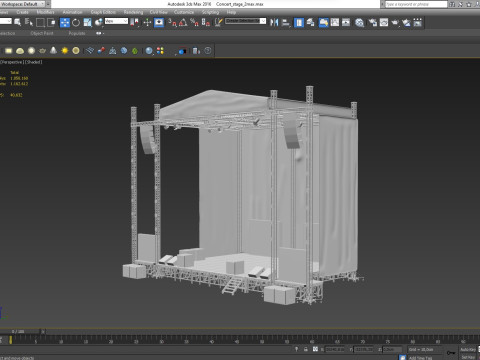Image resolution: width=480 pixels, height=360 pixels.
Task: Click the Perspective viewport label
Action: pyautogui.click(x=11, y=62)
